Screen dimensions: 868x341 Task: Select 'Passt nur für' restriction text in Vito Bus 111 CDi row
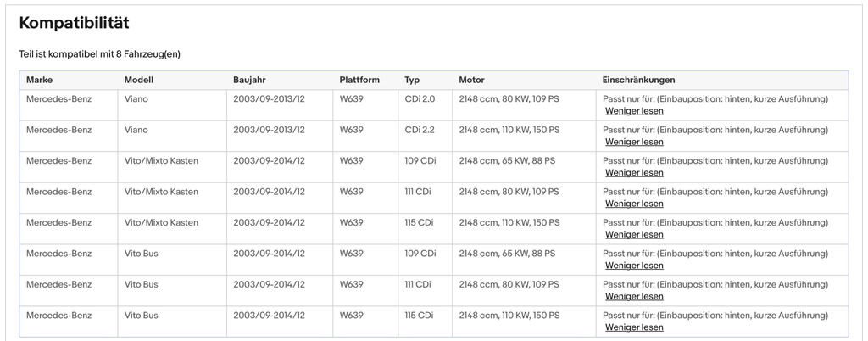(x=715, y=285)
